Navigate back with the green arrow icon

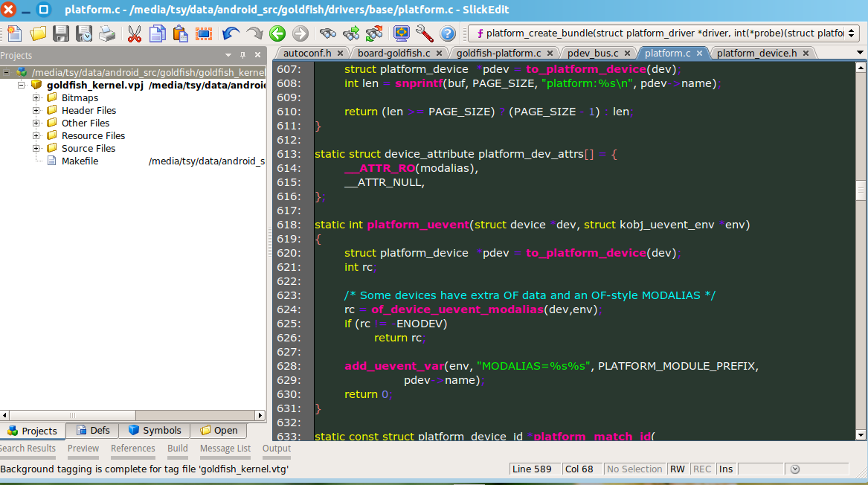(277, 33)
